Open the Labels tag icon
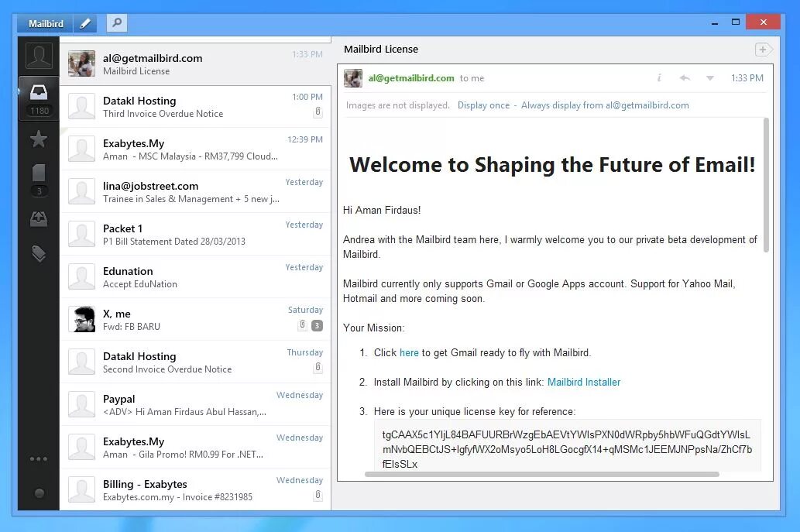Screen dimensions: 800x532 [39, 253]
